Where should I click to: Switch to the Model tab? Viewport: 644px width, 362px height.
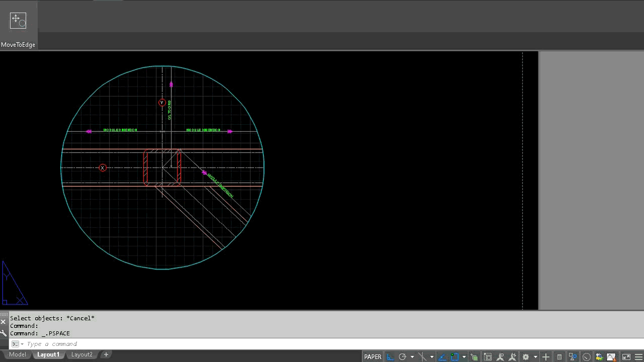pyautogui.click(x=17, y=354)
